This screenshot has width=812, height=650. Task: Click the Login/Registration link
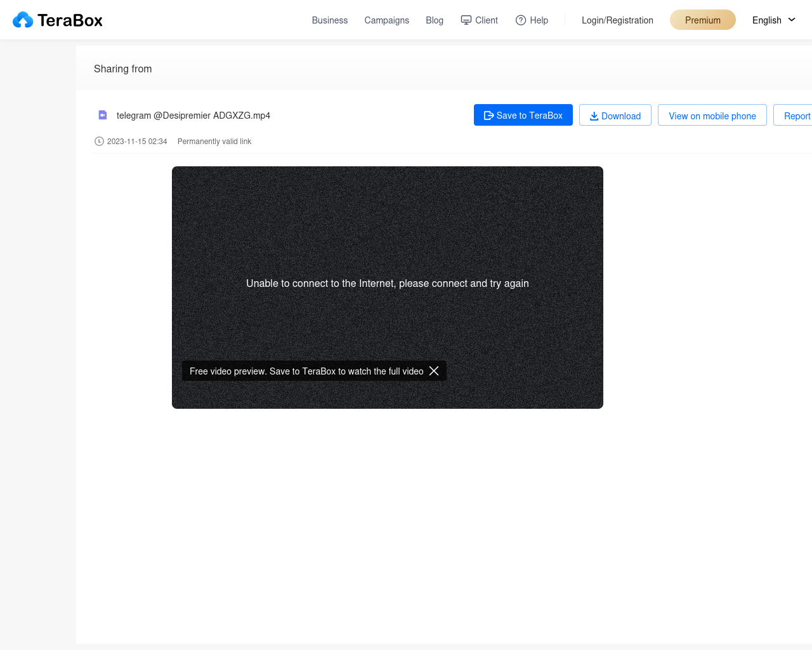pos(617,20)
